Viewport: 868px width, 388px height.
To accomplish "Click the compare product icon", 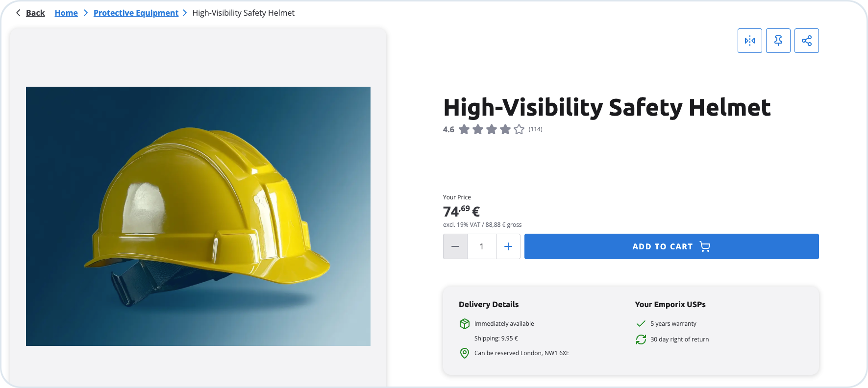I will [749, 41].
